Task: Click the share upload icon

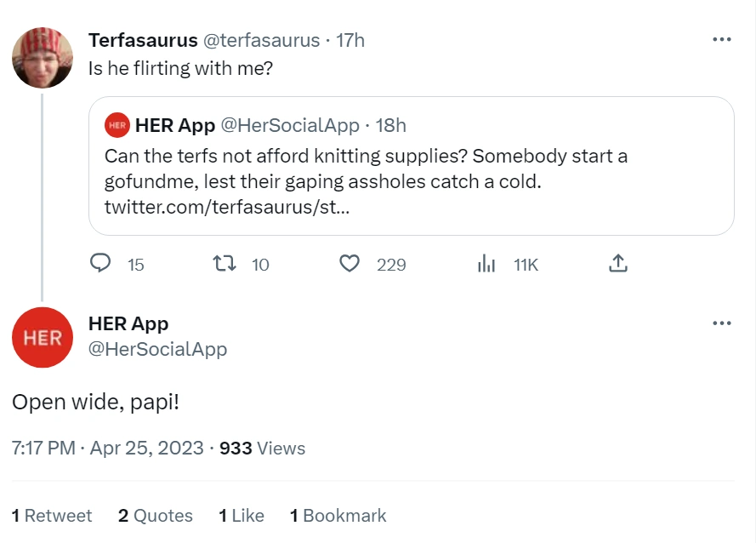Action: [x=618, y=264]
